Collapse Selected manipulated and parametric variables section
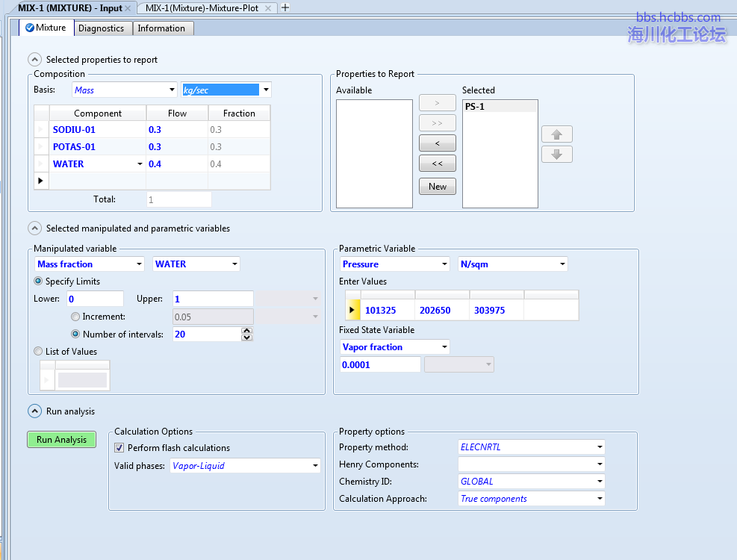Image resolution: width=737 pixels, height=560 pixels. point(35,228)
